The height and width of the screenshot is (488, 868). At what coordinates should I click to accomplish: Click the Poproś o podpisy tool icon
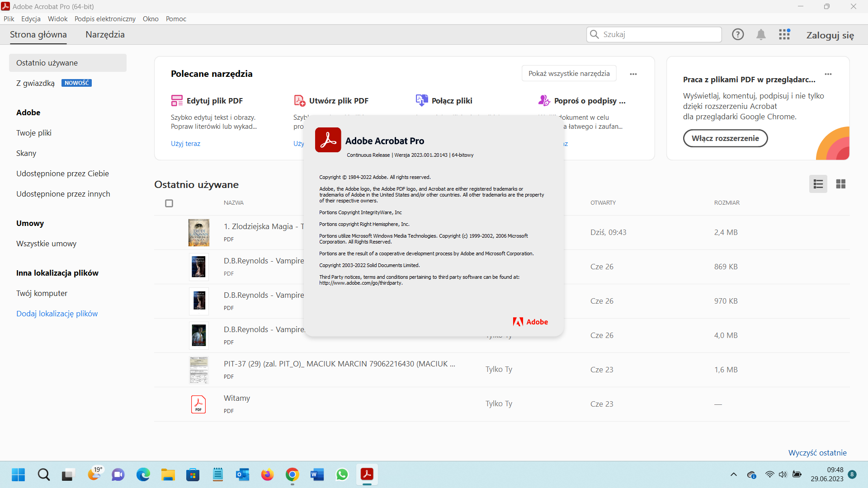[544, 100]
